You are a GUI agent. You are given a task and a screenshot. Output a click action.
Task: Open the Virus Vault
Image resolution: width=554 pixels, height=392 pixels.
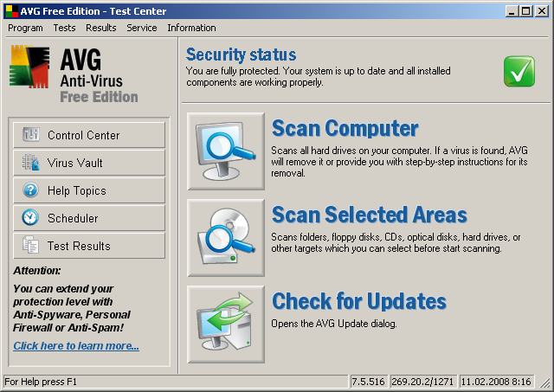coord(89,163)
